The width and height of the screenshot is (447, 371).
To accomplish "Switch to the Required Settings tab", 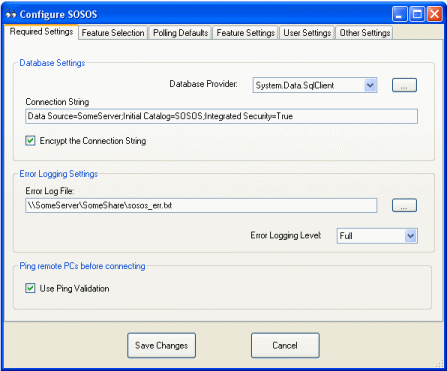I will coord(41,32).
